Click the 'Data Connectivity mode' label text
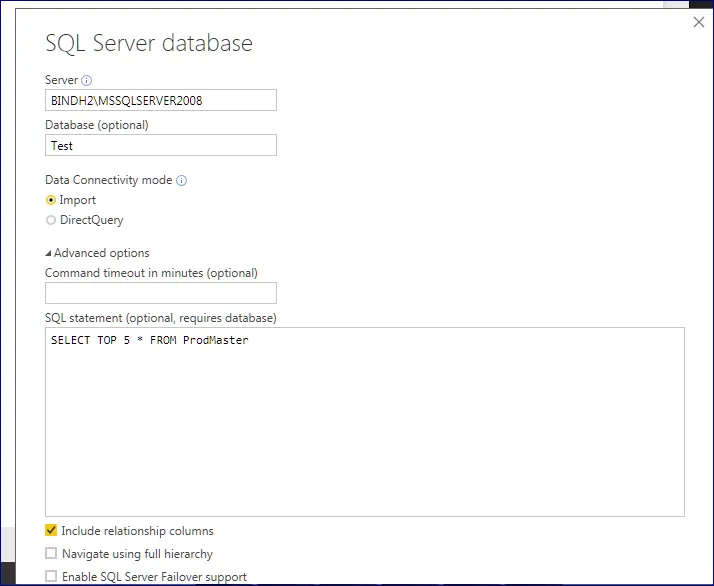This screenshot has height=586, width=714. tap(108, 180)
